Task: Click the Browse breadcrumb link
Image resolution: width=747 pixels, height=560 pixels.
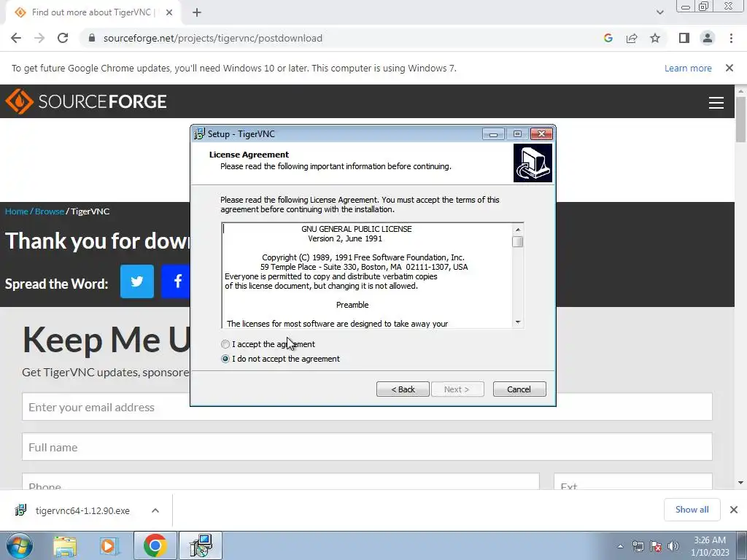Action: click(50, 211)
